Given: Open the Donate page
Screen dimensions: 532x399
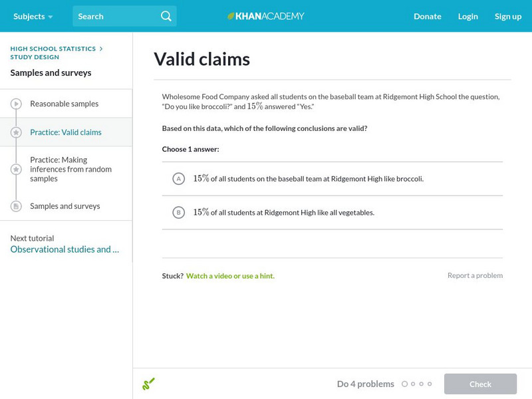Looking at the screenshot, I should click(x=427, y=16).
